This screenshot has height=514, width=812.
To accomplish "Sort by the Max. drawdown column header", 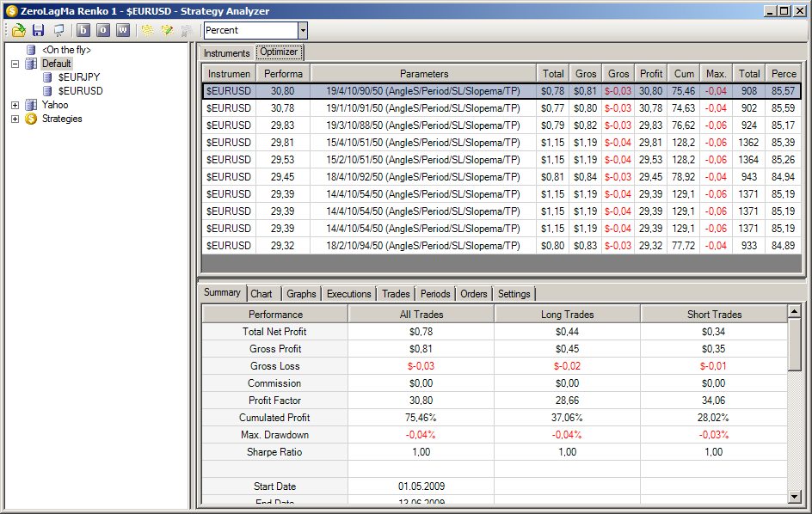I will tap(717, 74).
